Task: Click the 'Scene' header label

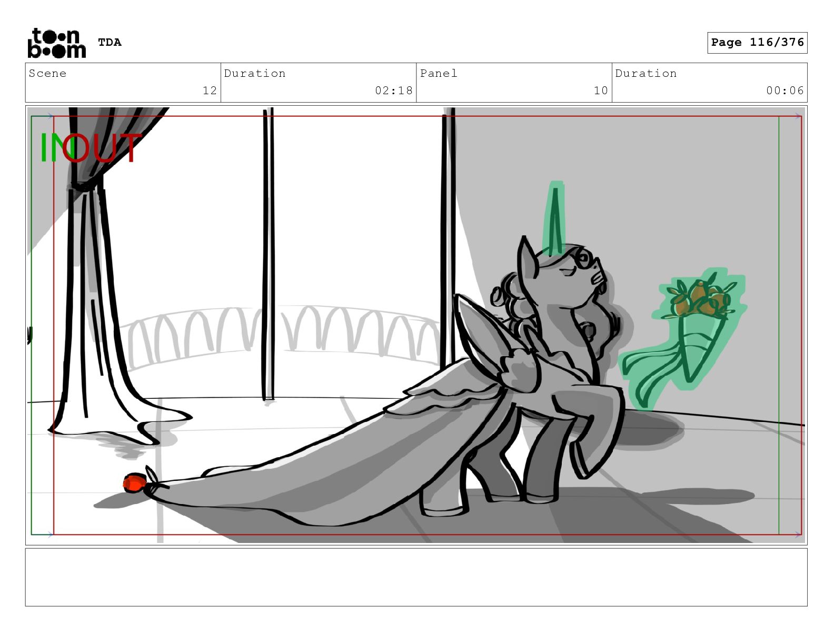Action: (x=47, y=73)
